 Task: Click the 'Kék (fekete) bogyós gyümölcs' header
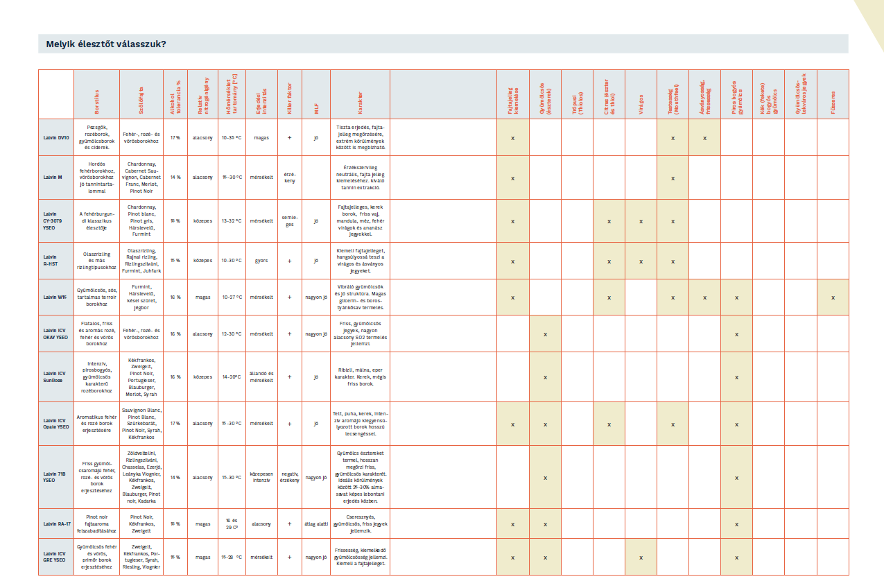point(768,96)
